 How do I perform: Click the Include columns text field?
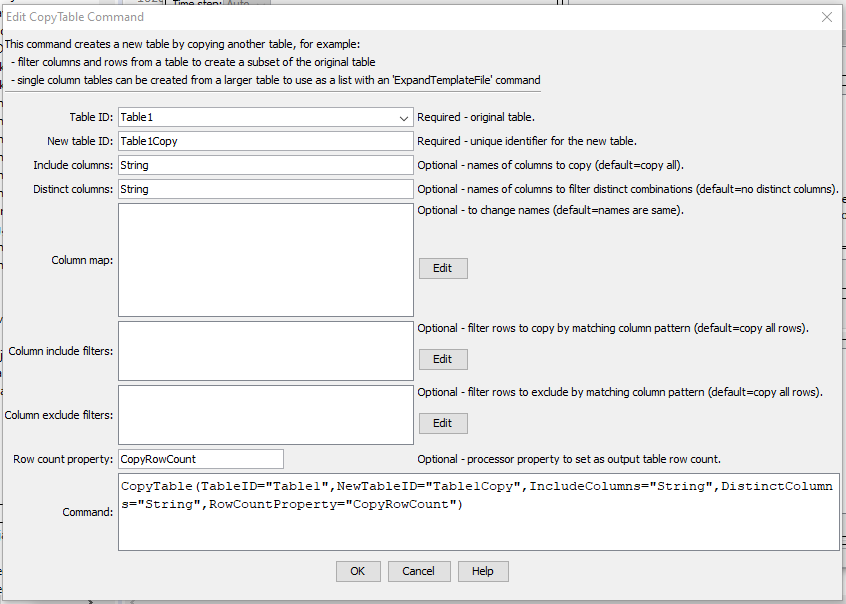pyautogui.click(x=266, y=165)
